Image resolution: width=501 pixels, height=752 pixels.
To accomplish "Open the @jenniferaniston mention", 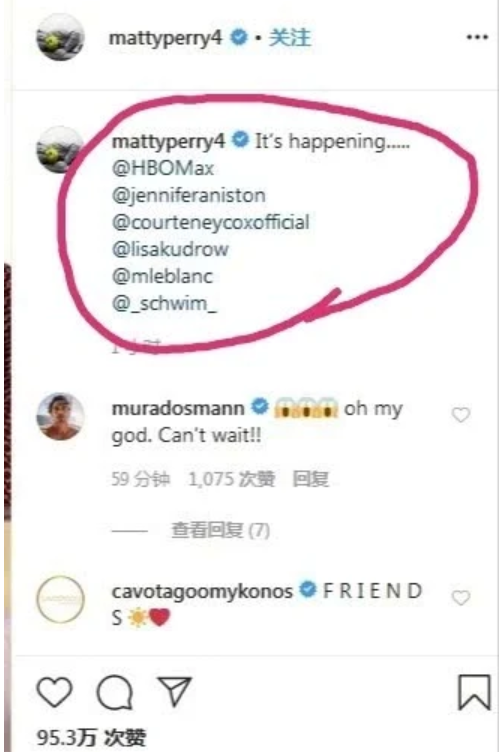I will [x=188, y=195].
